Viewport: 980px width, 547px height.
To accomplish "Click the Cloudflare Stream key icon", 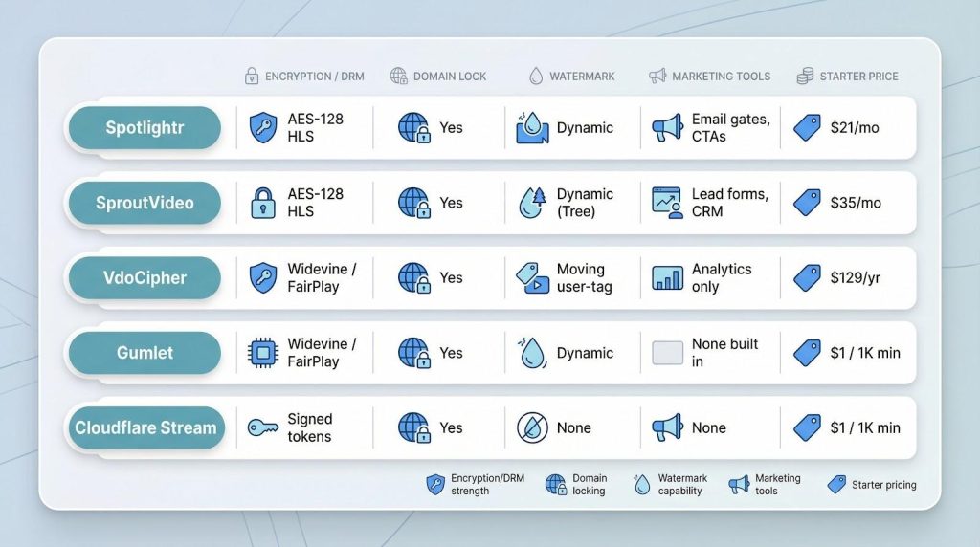I will [x=263, y=427].
